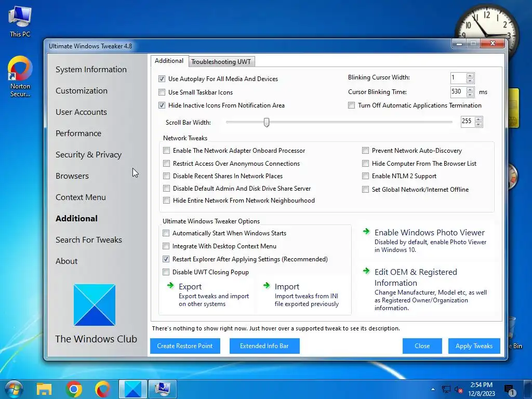The height and width of the screenshot is (399, 532).
Task: Enable NTLM 2 Support checkbox
Action: [x=365, y=176]
